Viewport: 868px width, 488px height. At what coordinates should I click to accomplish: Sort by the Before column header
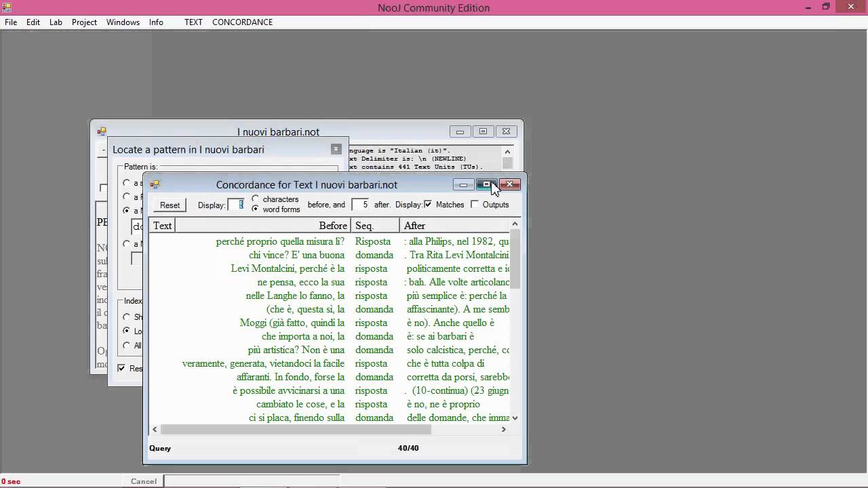263,226
